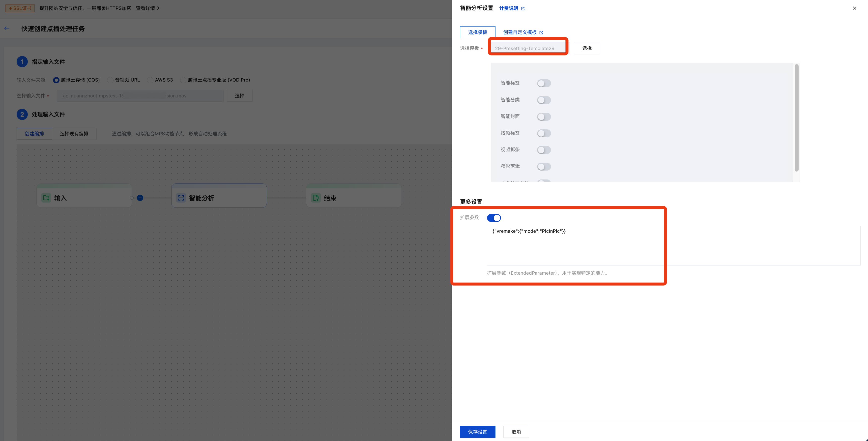Image resolution: width=868 pixels, height=441 pixels.
Task: Open template 选择 picker button
Action: (587, 48)
